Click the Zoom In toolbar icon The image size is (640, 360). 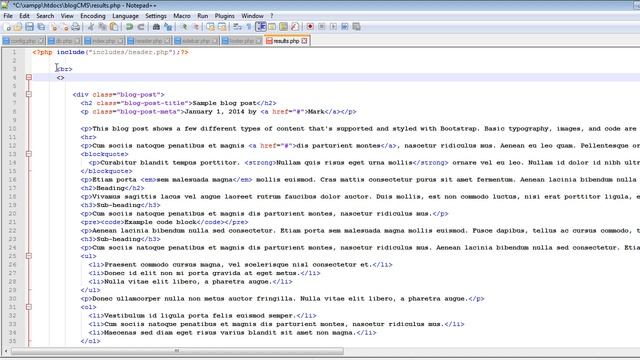click(x=184, y=27)
